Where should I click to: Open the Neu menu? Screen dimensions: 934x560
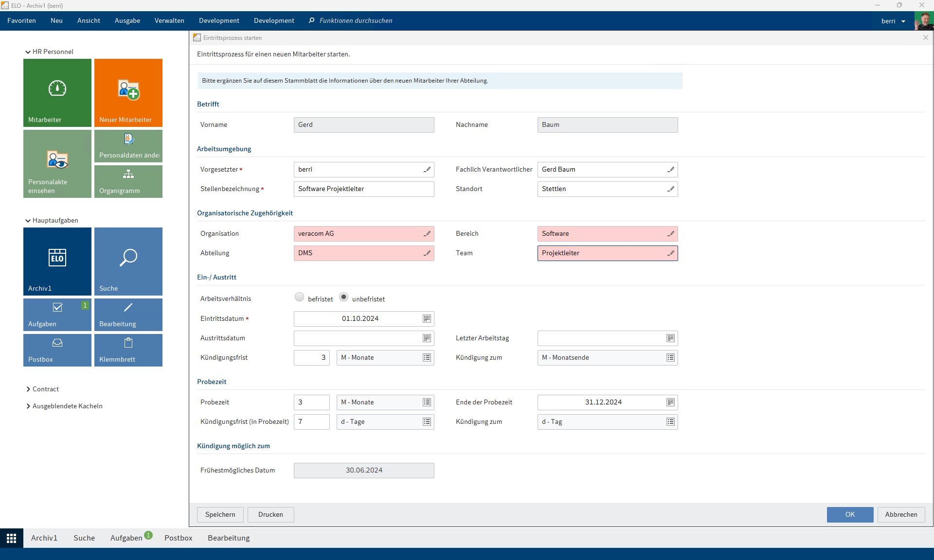pyautogui.click(x=56, y=21)
